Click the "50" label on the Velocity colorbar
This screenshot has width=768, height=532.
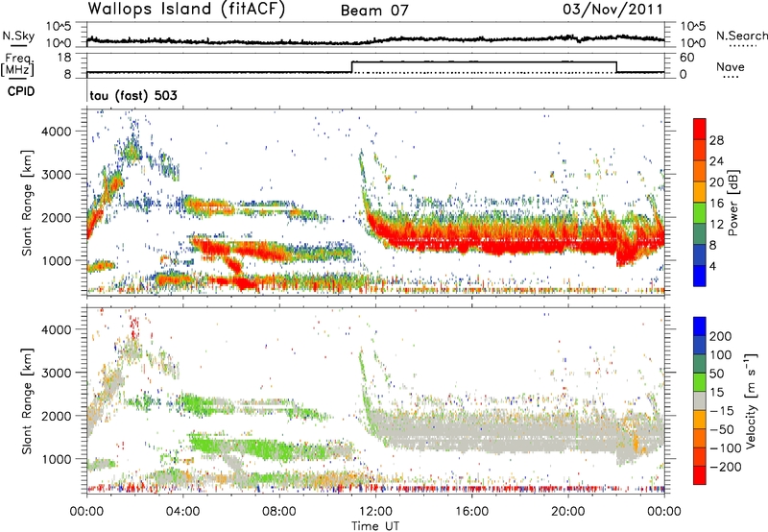point(717,374)
